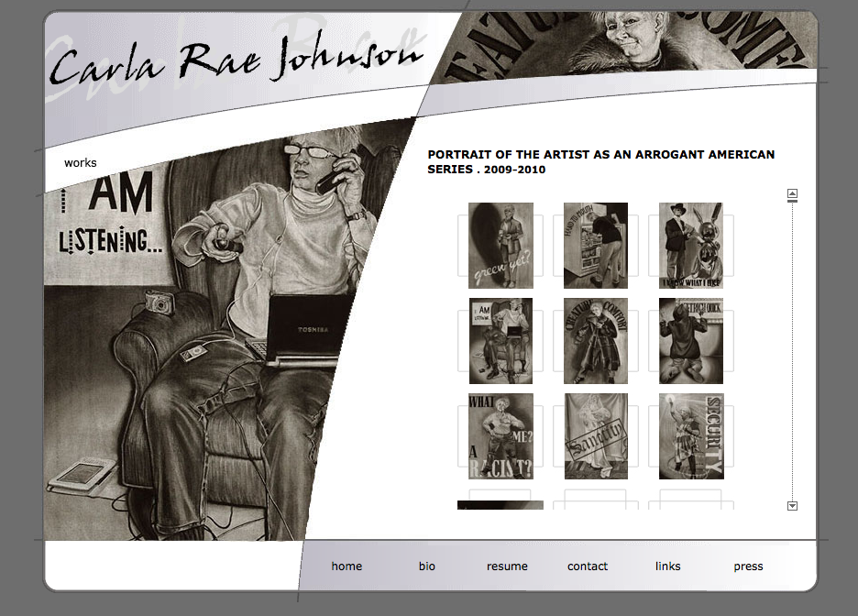Open the press page
The image size is (858, 616).
(x=748, y=566)
